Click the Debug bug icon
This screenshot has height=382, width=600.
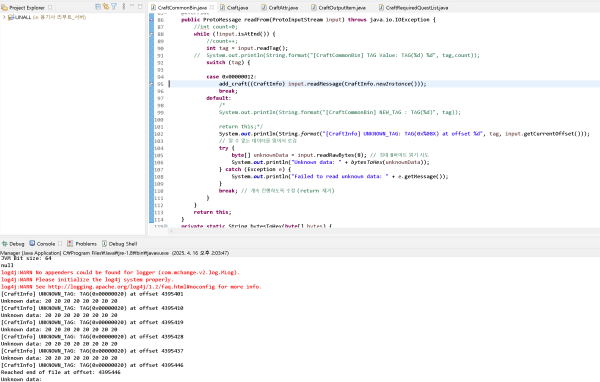pyautogui.click(x=5, y=244)
